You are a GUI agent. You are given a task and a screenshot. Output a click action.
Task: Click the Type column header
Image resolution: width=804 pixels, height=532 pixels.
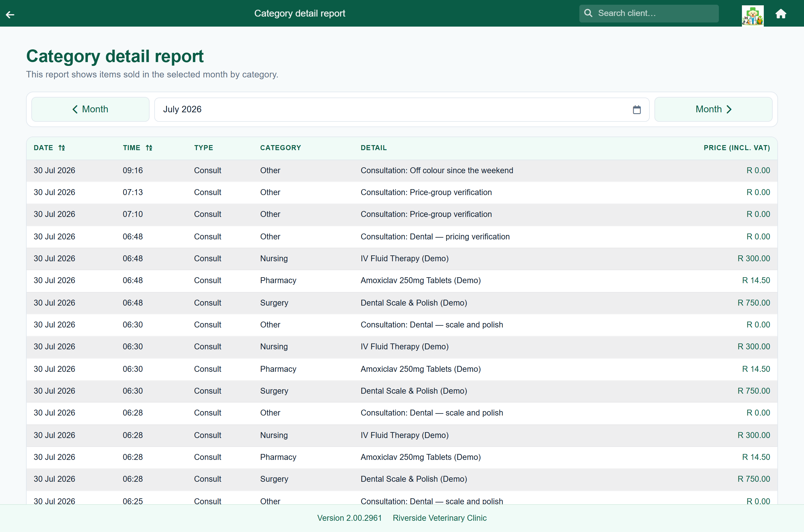204,148
